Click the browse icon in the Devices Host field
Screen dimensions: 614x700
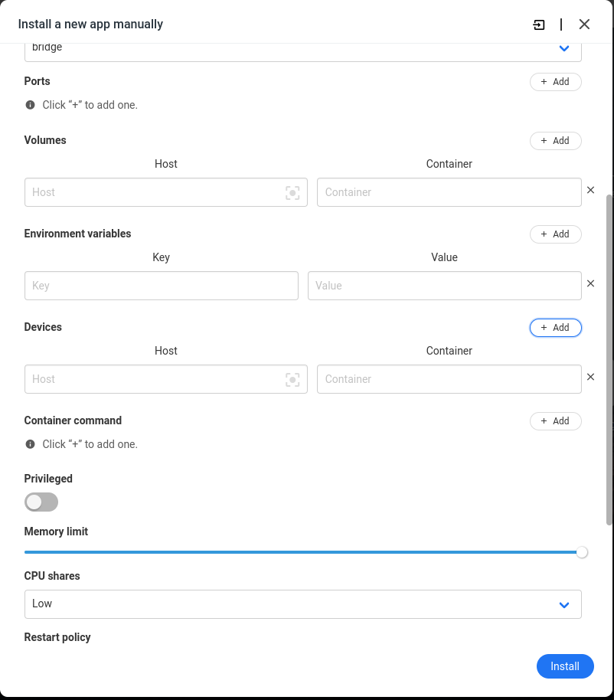[x=292, y=379]
